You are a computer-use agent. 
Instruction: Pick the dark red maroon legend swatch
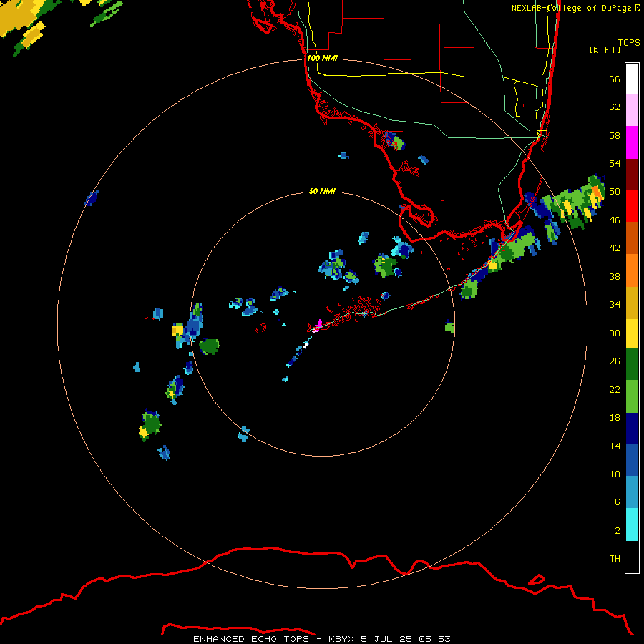pyautogui.click(x=632, y=174)
